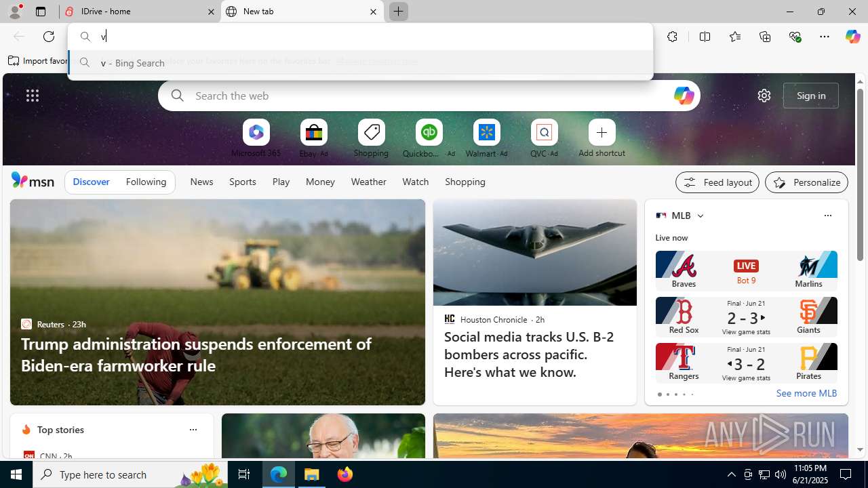Open Watch section in msn menu
Viewport: 868px width, 488px height.
pyautogui.click(x=415, y=182)
